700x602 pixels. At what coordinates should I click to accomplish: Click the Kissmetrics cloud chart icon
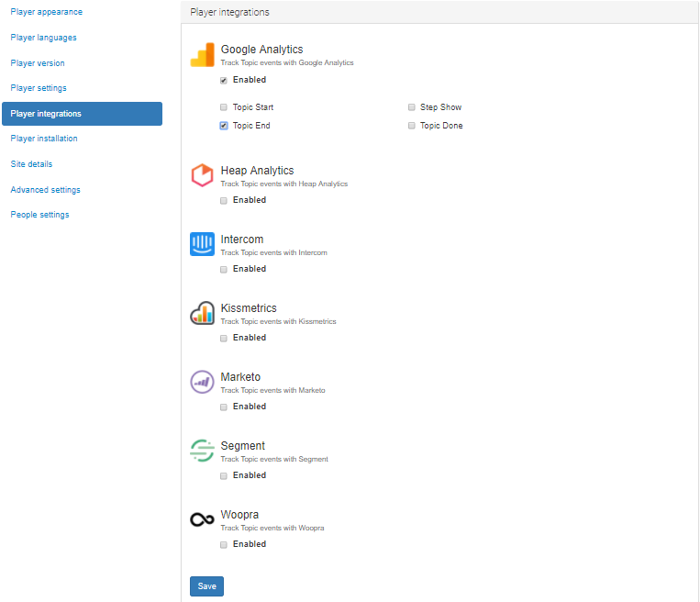[202, 313]
